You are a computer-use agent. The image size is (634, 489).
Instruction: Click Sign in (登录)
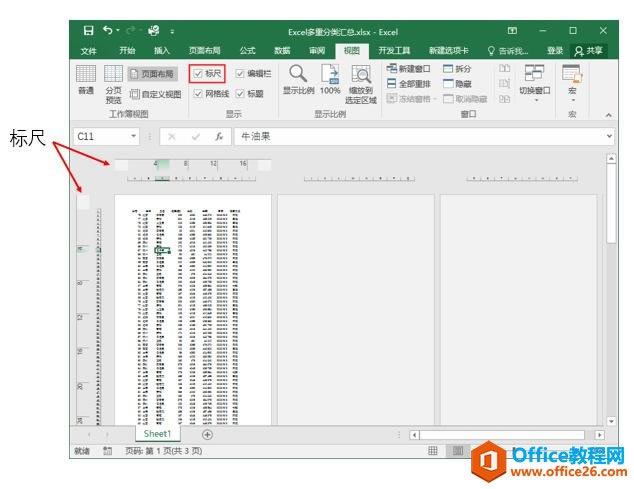pyautogui.click(x=555, y=51)
